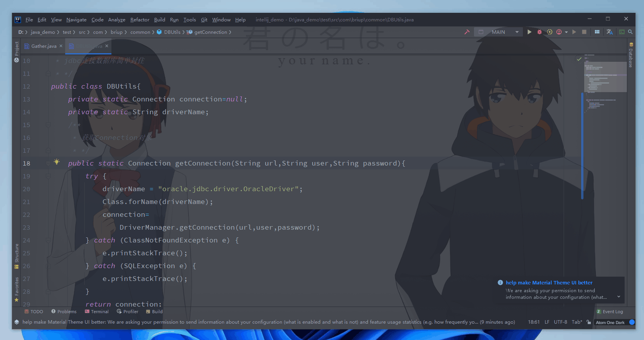Screen dimensions: 644x340
Task: Click the Translate icon in toolbar
Action: point(609,32)
